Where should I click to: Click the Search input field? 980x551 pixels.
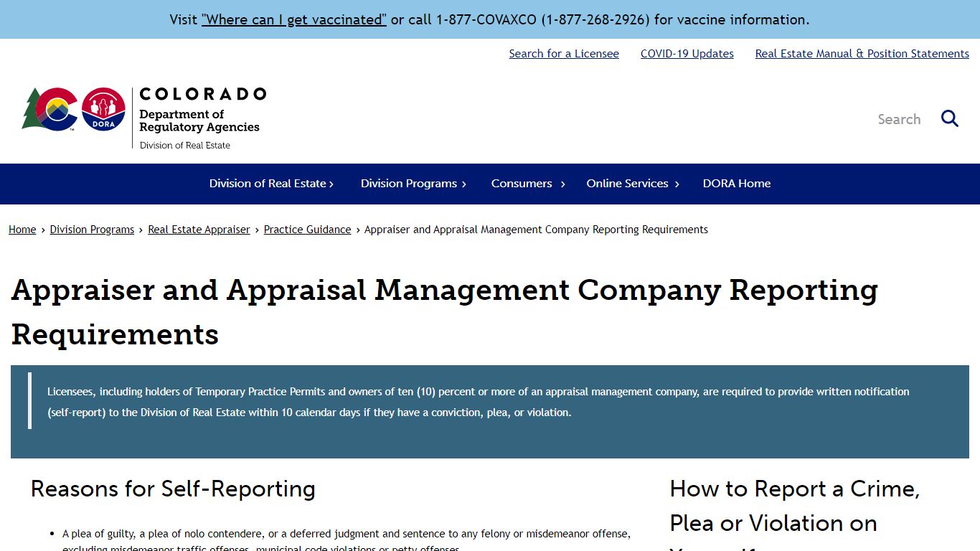tap(899, 119)
